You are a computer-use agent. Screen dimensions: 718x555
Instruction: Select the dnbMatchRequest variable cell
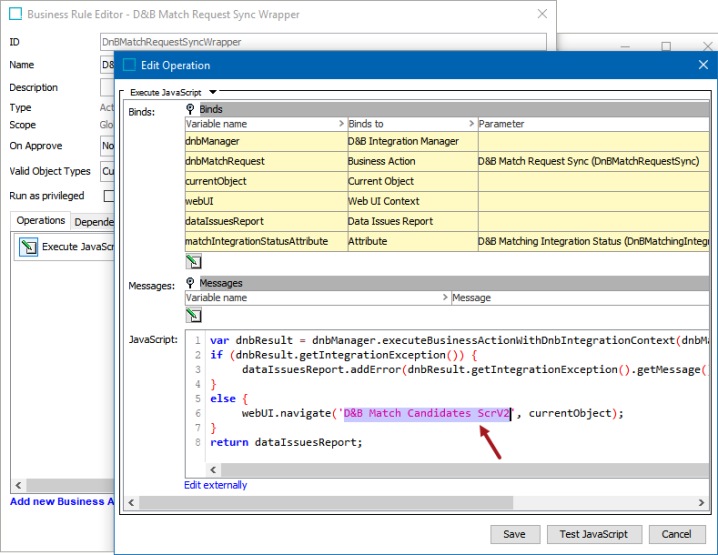click(266, 162)
